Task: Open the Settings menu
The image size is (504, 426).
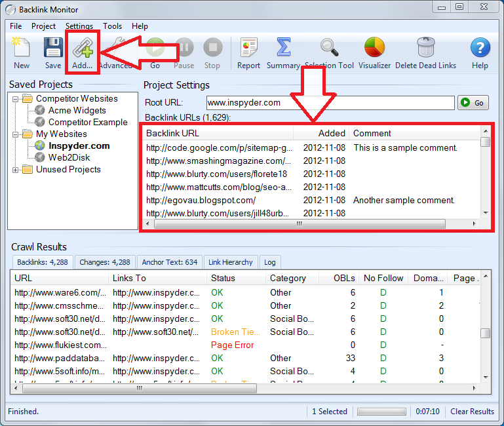Action: 79,26
